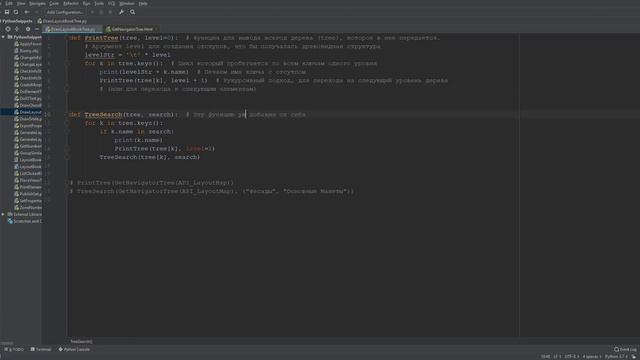This screenshot has width=640, height=360.
Task: Open the Python Console tool window button
Action: [x=74, y=349]
